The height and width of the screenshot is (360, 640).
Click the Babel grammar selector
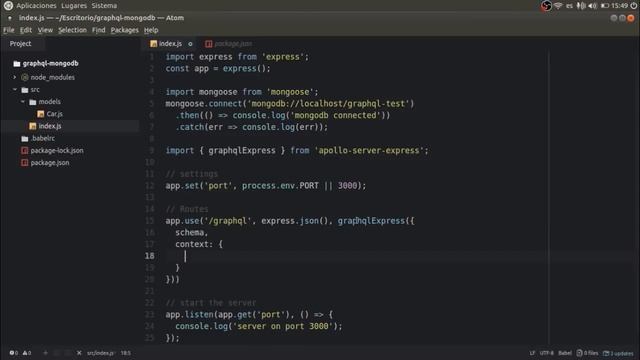[565, 353]
